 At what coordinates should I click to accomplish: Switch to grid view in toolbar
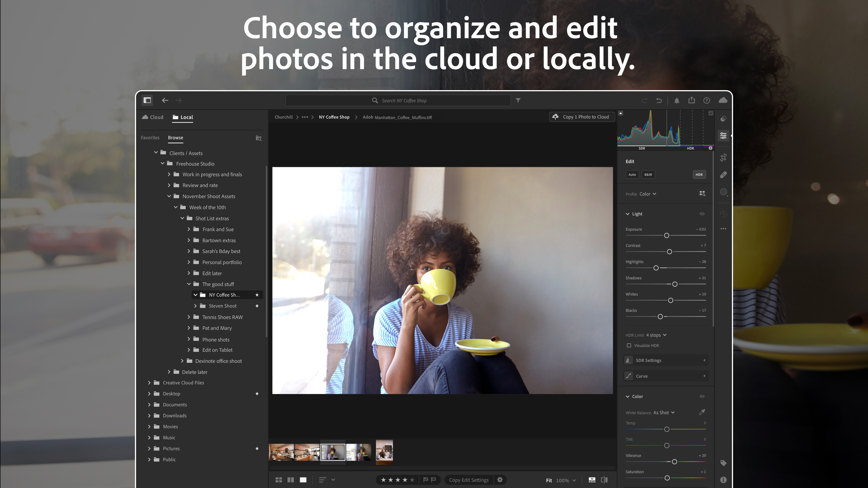tap(279, 480)
